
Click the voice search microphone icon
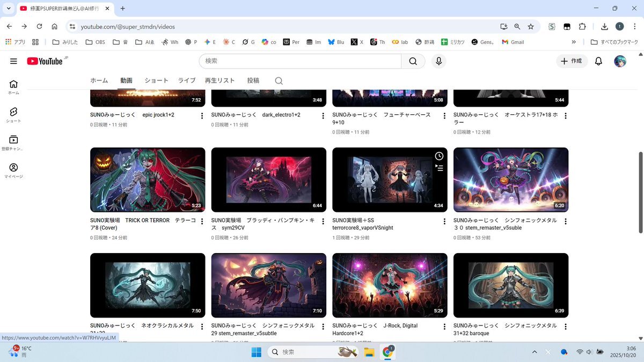pyautogui.click(x=438, y=61)
